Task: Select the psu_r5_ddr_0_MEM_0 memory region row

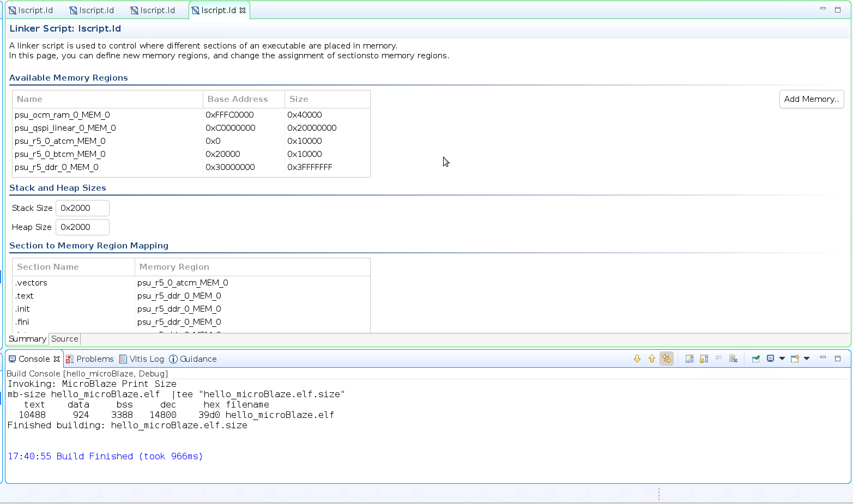Action: (x=191, y=167)
